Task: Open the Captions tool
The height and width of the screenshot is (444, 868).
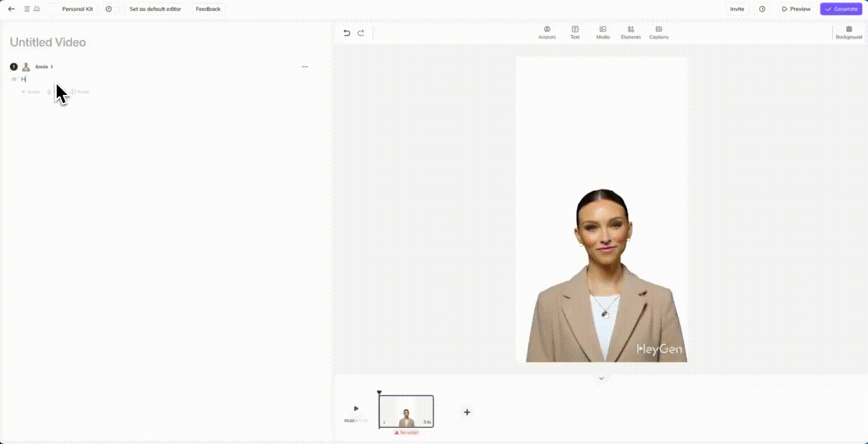Action: (x=659, y=33)
